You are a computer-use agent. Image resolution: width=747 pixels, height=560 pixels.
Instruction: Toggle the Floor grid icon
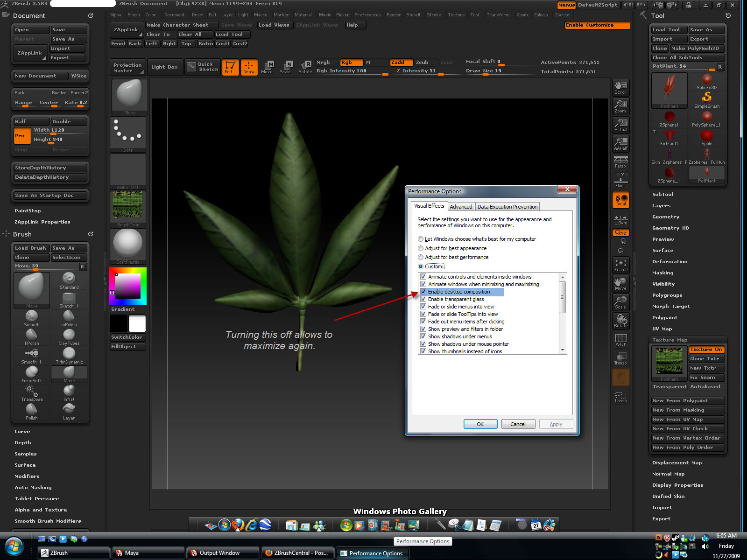(x=620, y=181)
